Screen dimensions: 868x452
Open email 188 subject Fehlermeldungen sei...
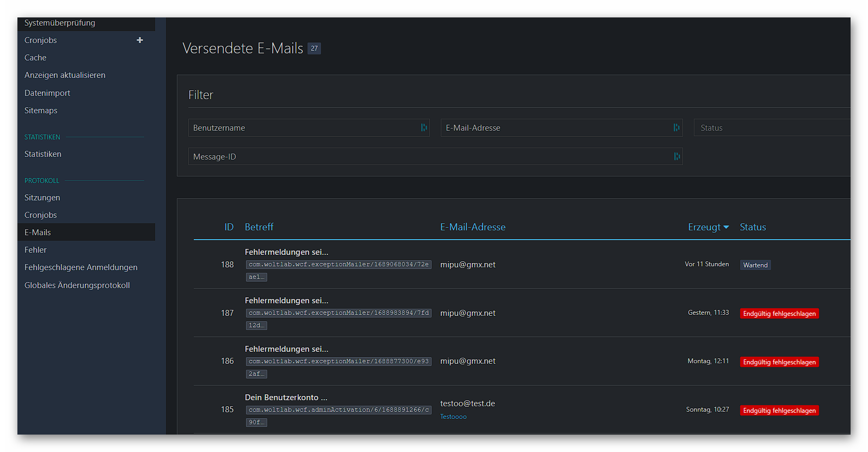click(x=286, y=252)
